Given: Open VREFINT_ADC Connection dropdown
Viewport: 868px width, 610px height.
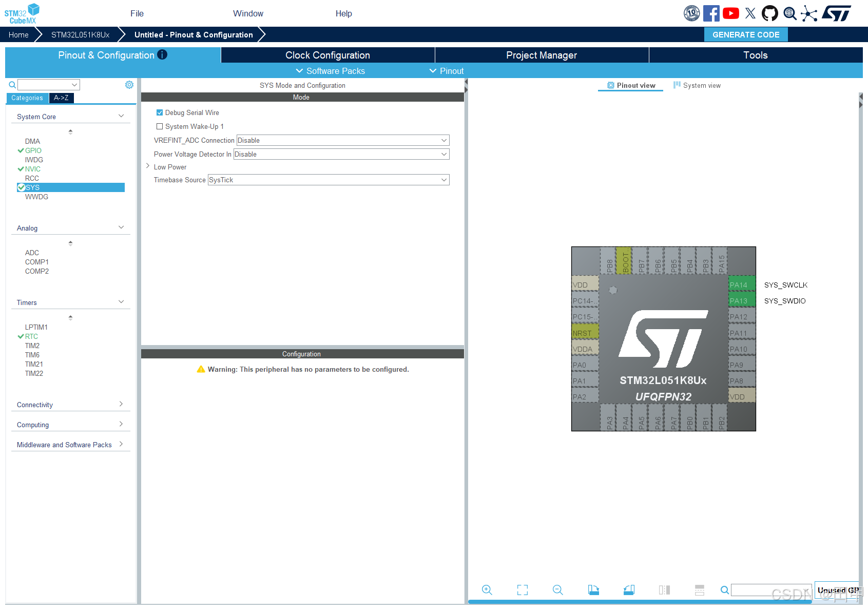Looking at the screenshot, I should point(343,140).
